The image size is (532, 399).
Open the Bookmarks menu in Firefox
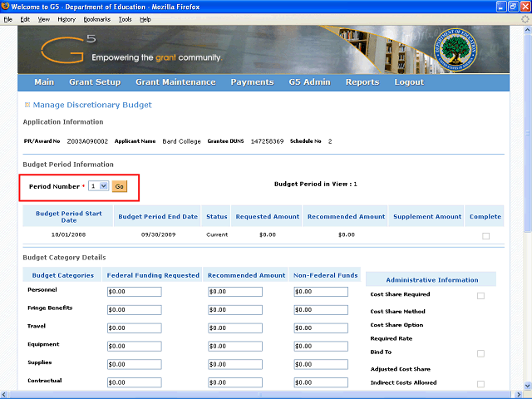click(x=96, y=19)
